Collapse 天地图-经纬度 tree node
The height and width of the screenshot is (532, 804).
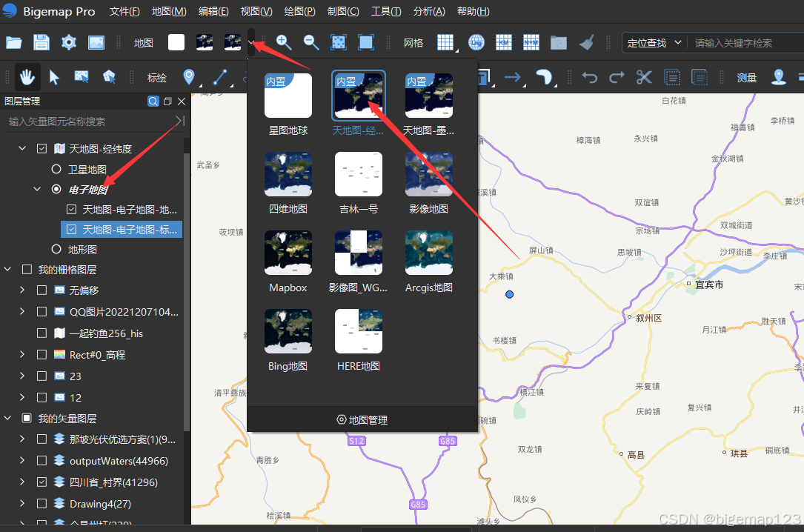pos(22,149)
